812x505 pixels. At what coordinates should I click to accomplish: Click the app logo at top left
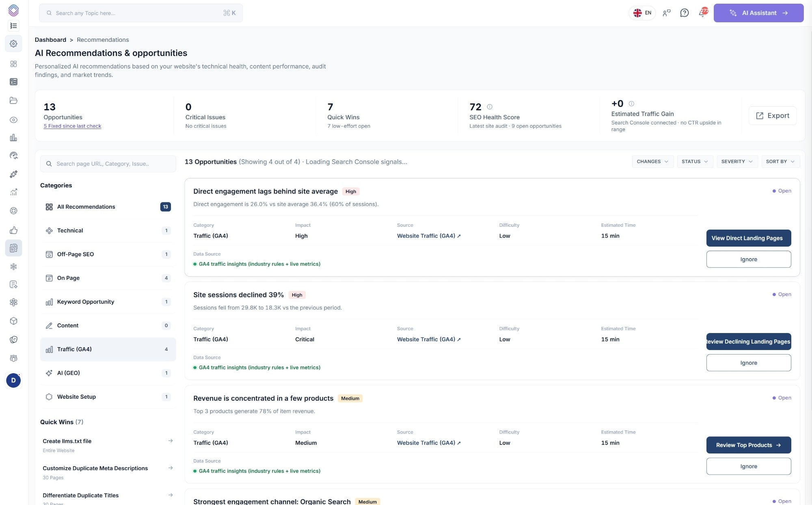click(13, 10)
